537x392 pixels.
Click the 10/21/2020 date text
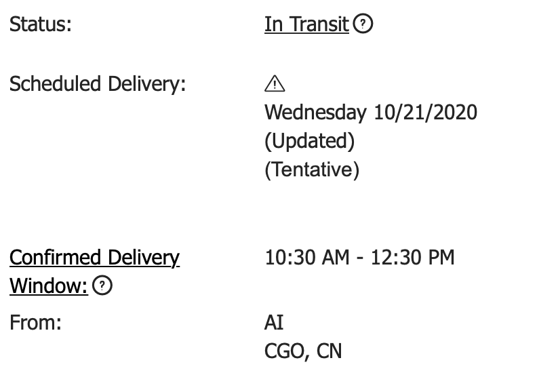coord(425,113)
